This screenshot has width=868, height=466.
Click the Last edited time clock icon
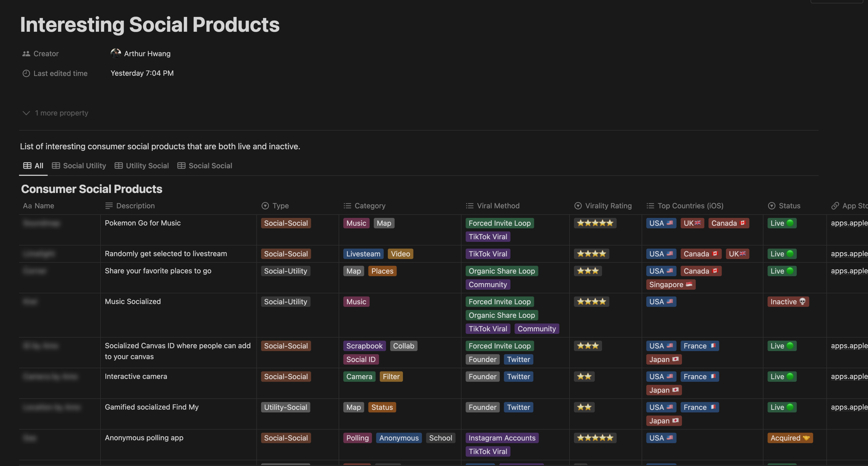point(26,73)
